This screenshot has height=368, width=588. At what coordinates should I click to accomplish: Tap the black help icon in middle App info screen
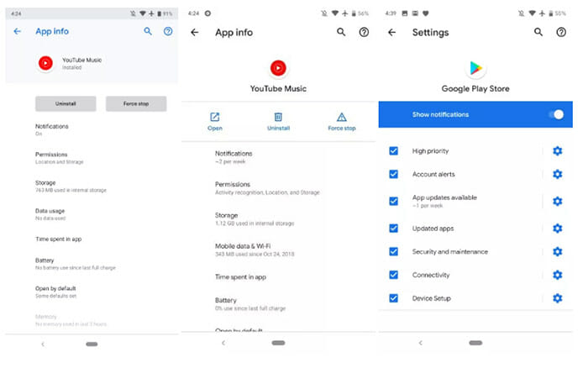(x=364, y=32)
